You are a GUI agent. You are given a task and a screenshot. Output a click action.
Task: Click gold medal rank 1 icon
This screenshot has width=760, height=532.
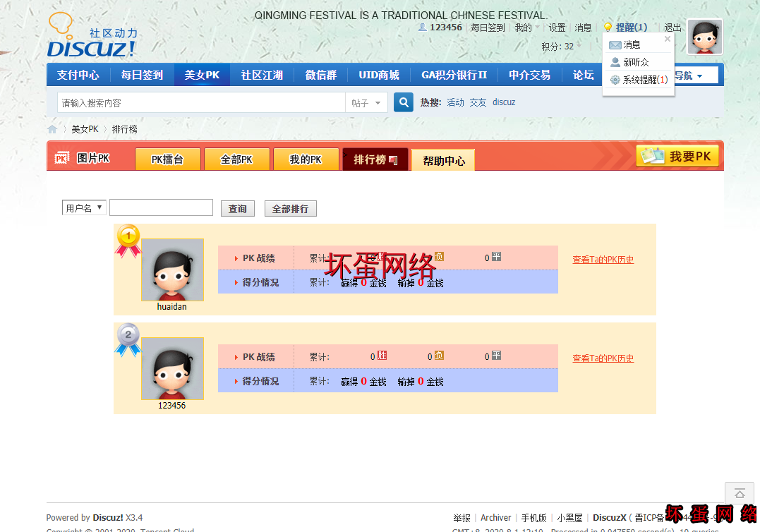tap(128, 241)
